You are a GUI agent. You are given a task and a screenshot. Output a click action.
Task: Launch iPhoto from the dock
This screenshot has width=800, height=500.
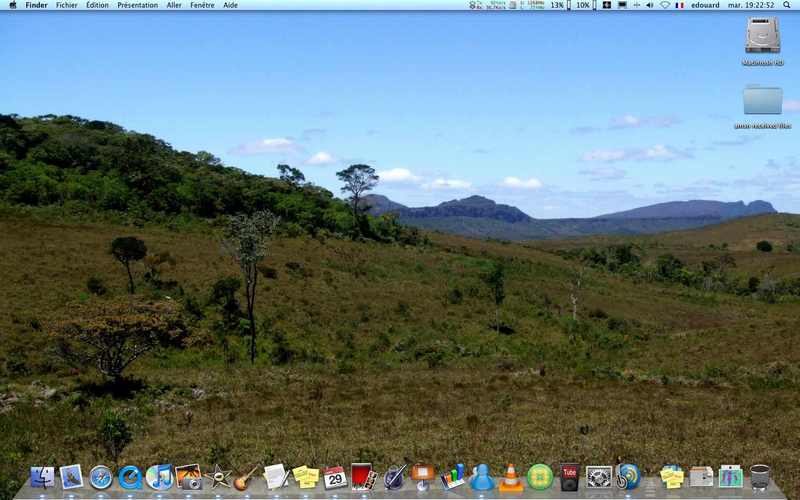pyautogui.click(x=189, y=478)
